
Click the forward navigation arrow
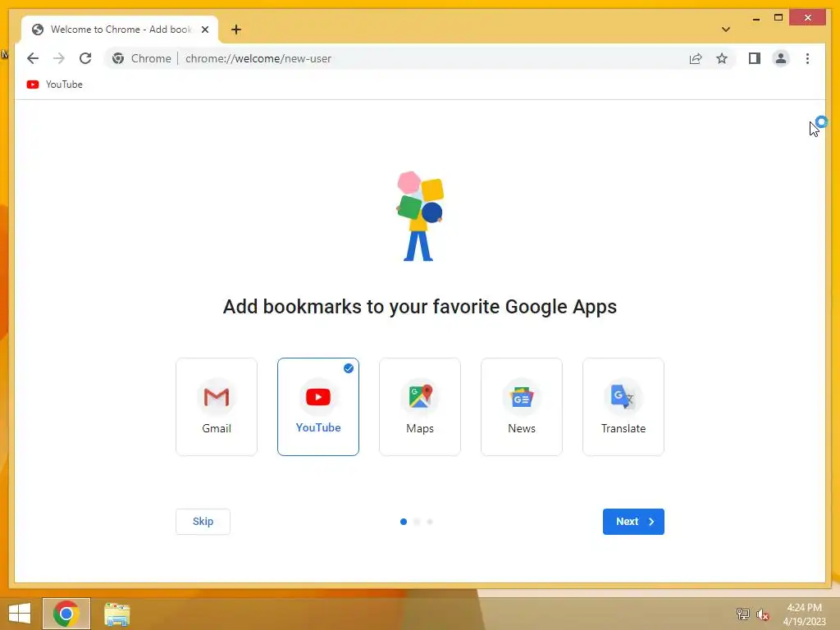coord(59,58)
